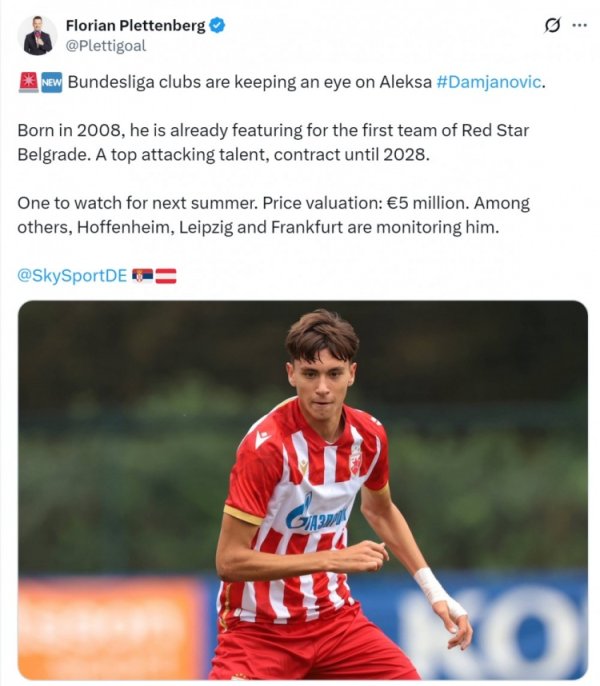Click the 'One to watch for next summer' text
The width and height of the screenshot is (600, 686).
(137, 202)
